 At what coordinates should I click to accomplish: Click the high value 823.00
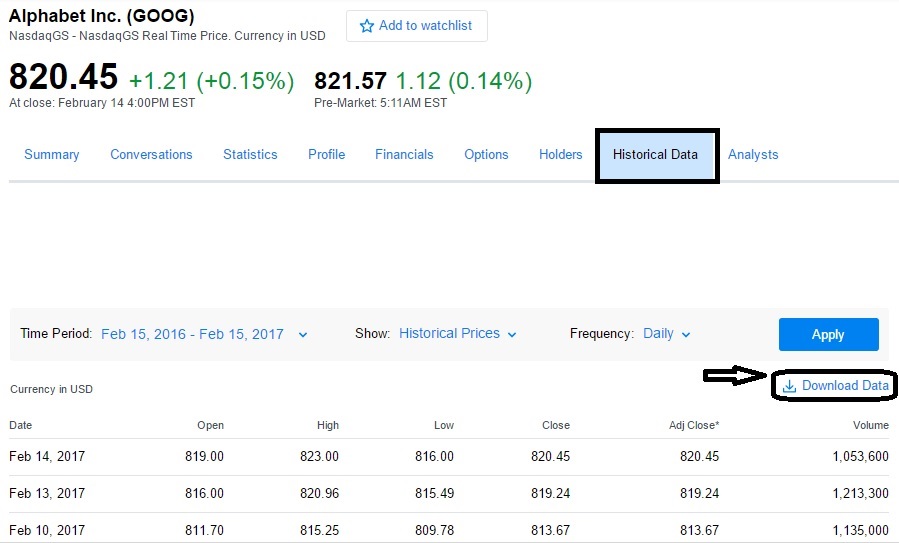[319, 456]
